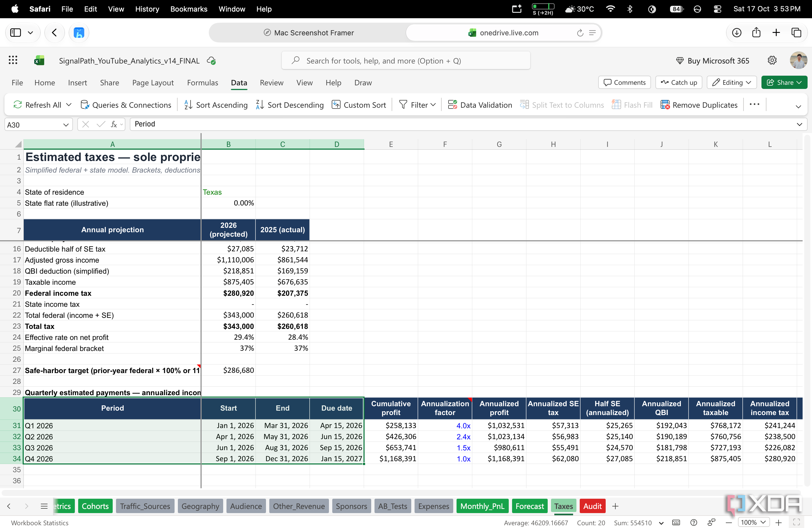Zoom out with the minus button
This screenshot has width=812, height=528.
729,522
